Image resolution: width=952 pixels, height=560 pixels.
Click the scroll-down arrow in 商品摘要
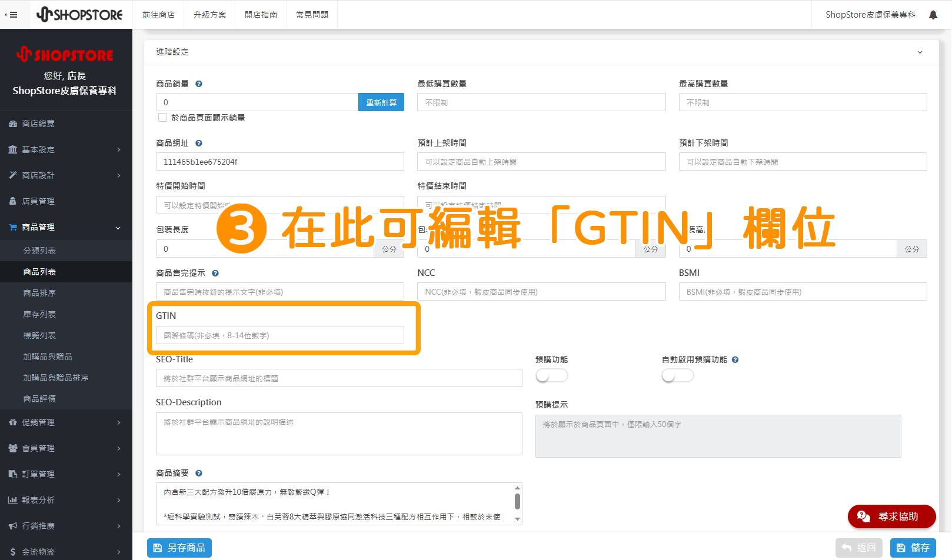point(517,519)
